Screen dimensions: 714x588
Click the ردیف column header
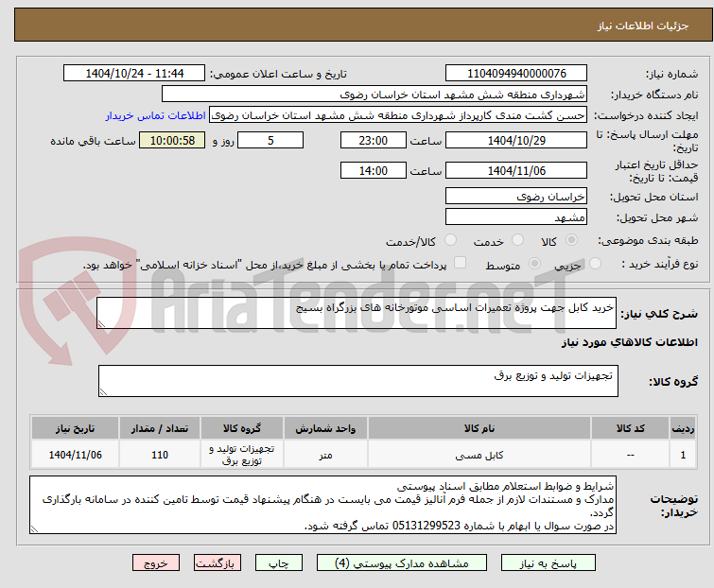click(683, 428)
